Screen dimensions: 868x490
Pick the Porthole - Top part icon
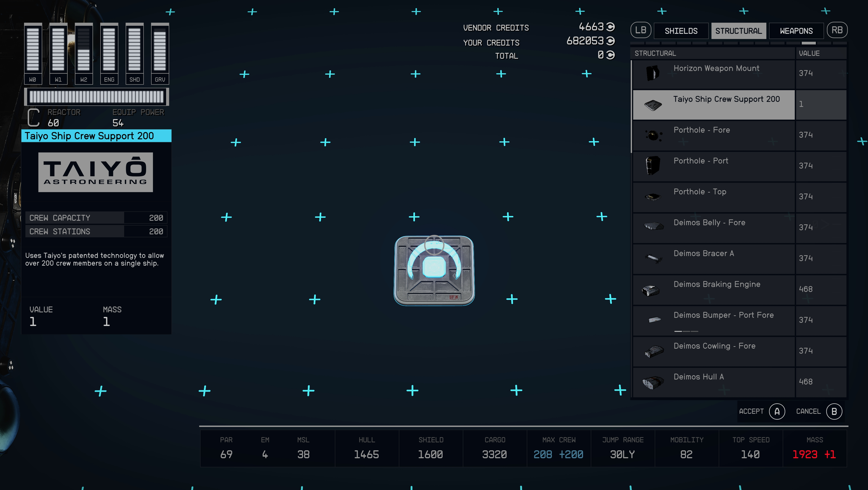pyautogui.click(x=653, y=196)
